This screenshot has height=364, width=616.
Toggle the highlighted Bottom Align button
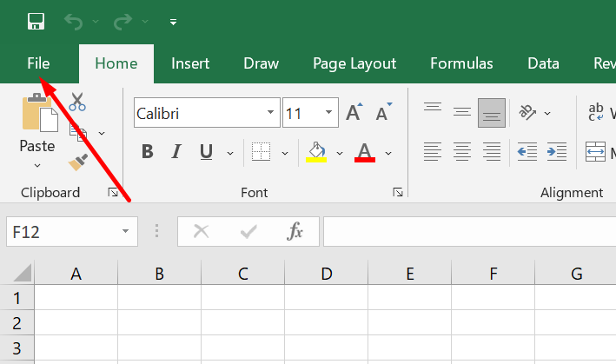click(x=492, y=113)
